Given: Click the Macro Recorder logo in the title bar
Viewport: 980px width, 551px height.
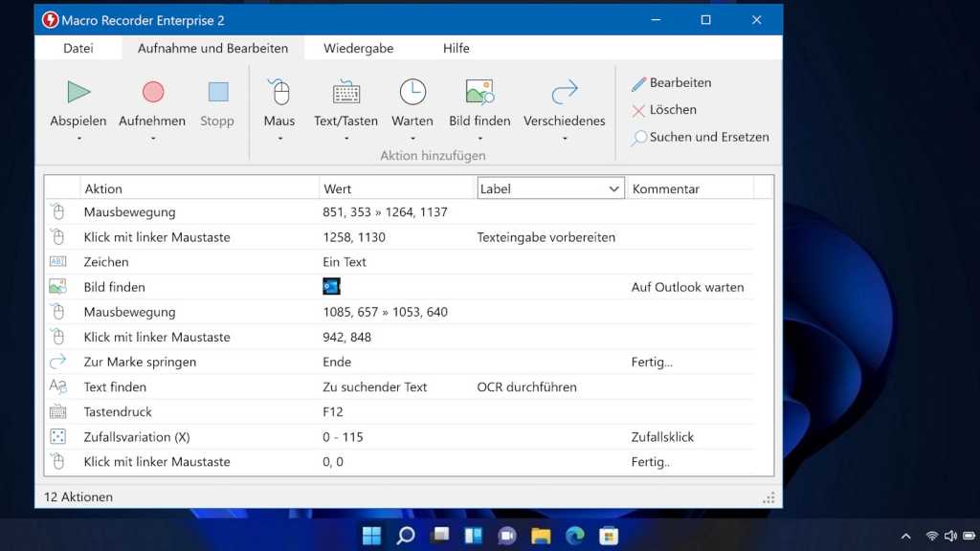Looking at the screenshot, I should coord(50,20).
